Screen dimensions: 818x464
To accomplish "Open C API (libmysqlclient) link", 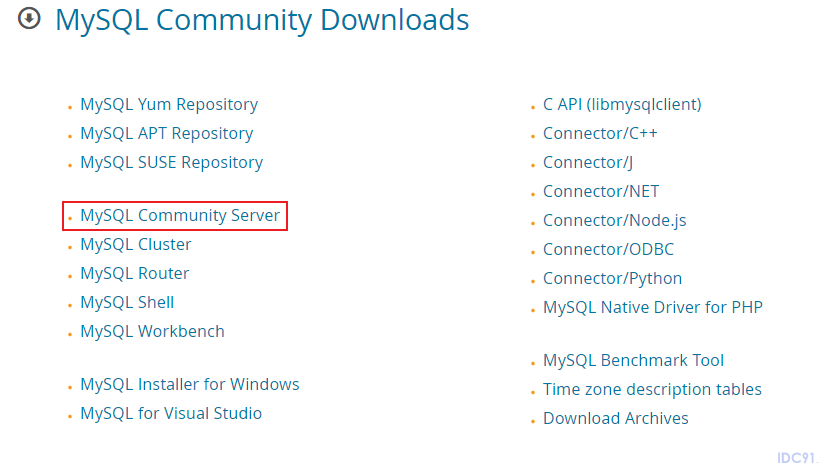I will tap(622, 105).
